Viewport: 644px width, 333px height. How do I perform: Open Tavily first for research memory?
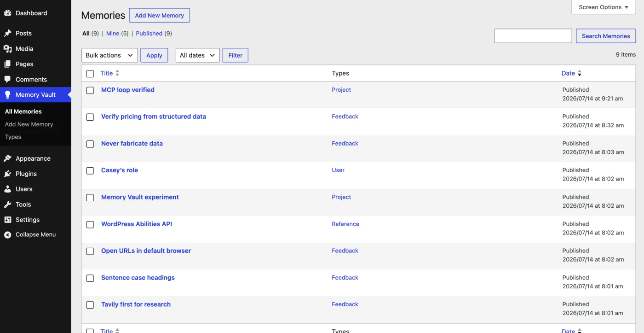[136, 304]
